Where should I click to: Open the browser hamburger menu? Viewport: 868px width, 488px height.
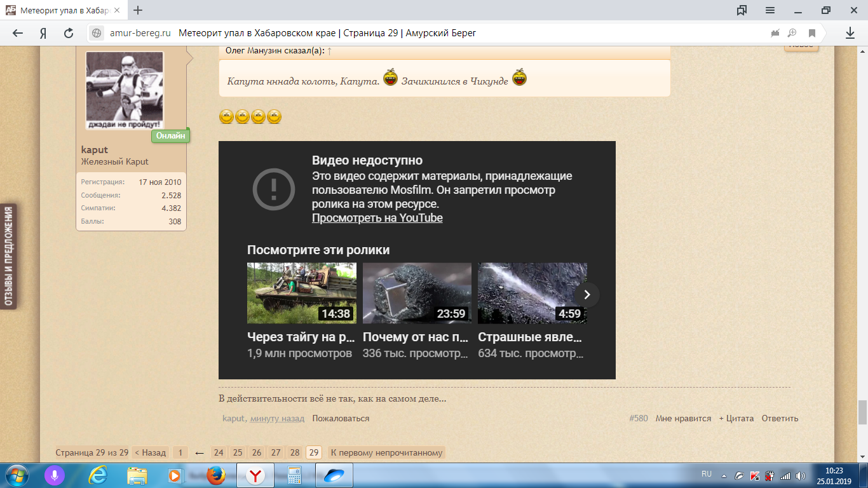(x=770, y=10)
